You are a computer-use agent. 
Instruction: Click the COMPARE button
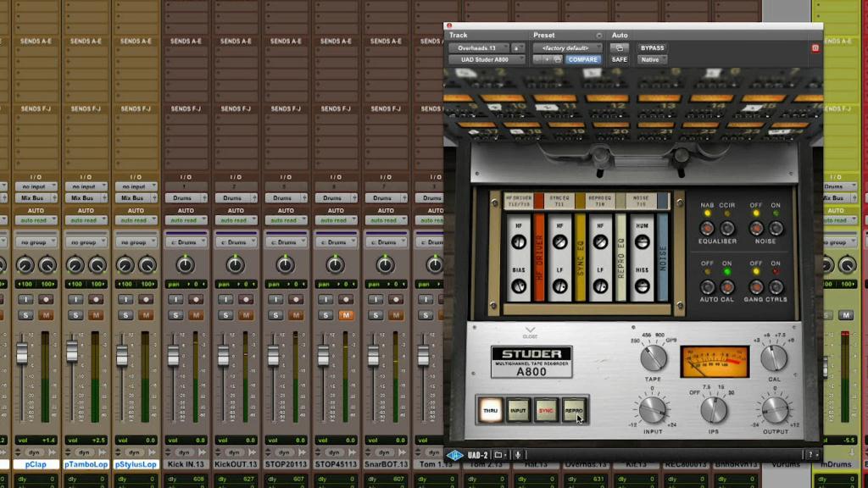[583, 59]
